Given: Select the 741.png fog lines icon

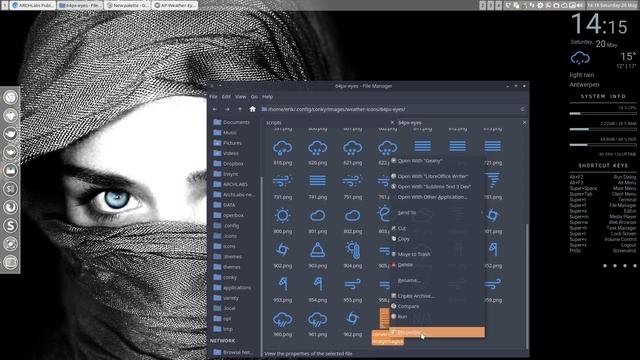Looking at the screenshot, I should (318, 180).
